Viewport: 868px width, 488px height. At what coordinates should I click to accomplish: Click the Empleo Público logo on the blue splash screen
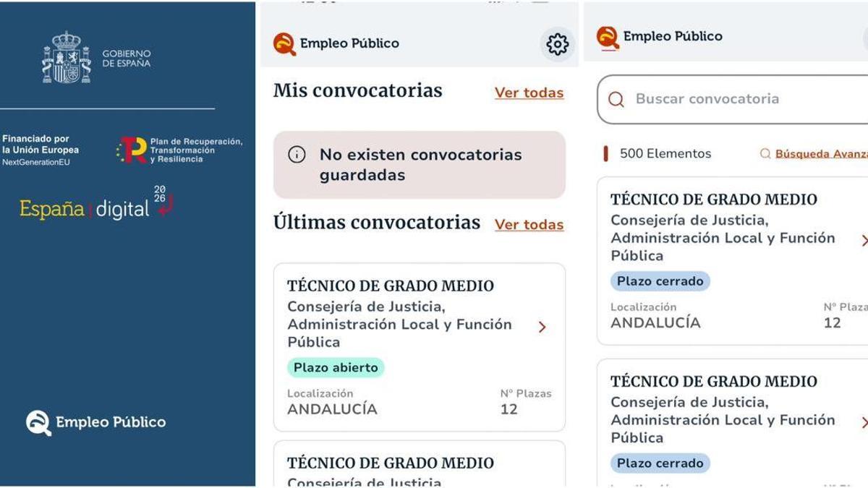(x=96, y=422)
